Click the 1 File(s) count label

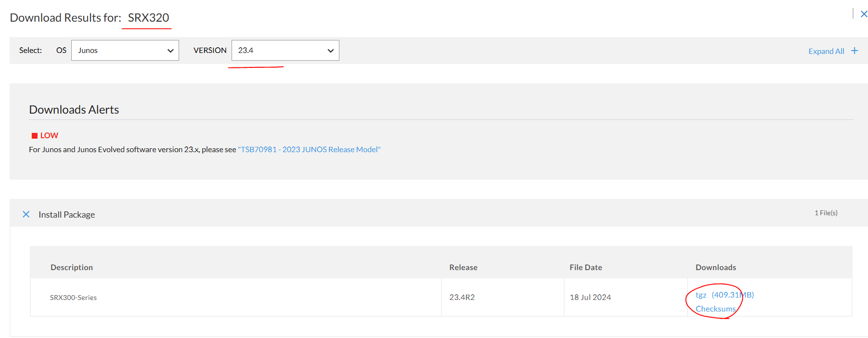[x=826, y=213]
